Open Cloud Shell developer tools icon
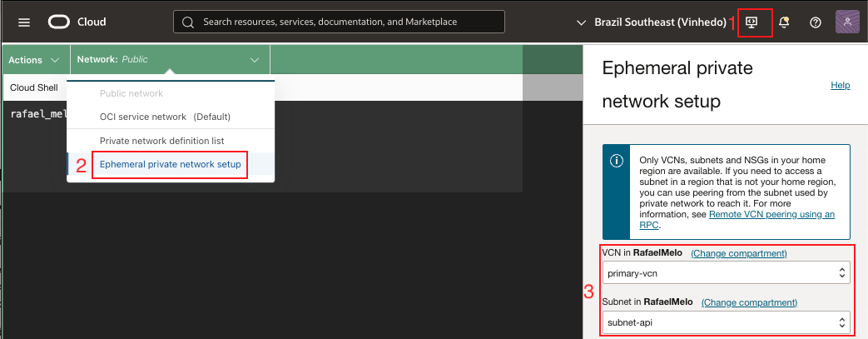The image size is (868, 339). pyautogui.click(x=751, y=22)
